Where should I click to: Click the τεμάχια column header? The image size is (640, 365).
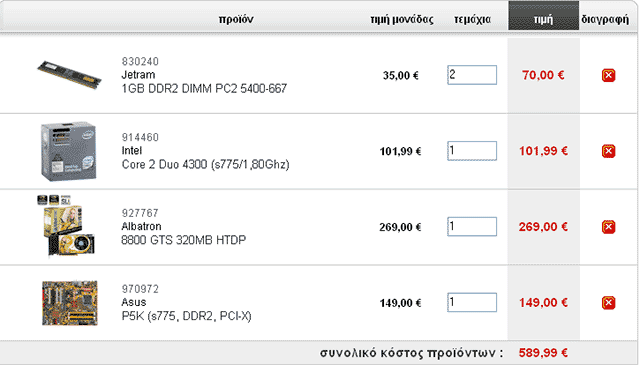472,19
